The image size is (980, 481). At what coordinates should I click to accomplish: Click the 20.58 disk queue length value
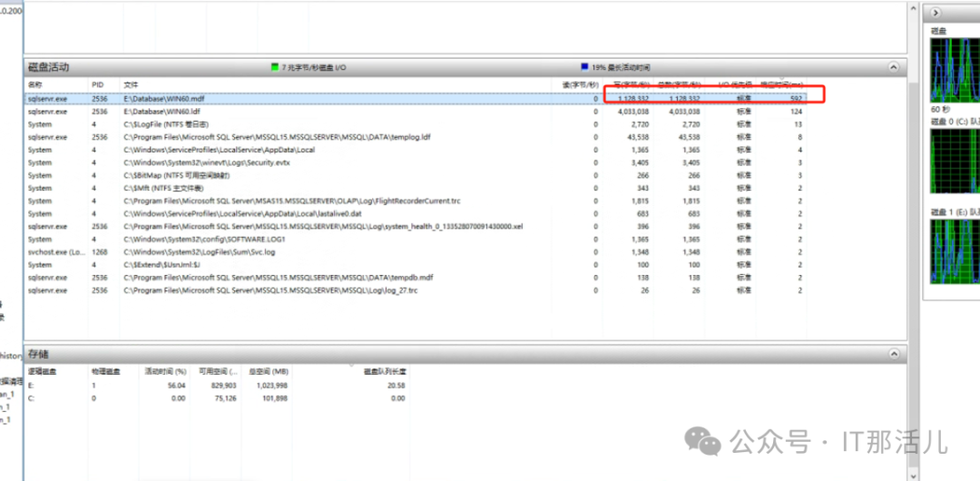coord(397,386)
